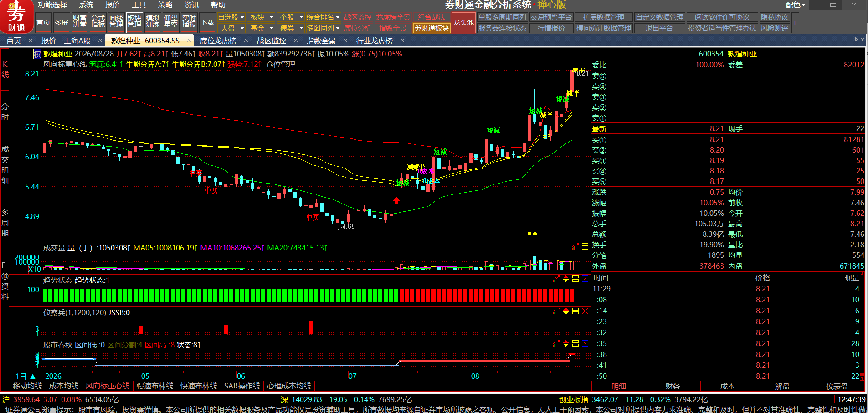Click the red buy arrow marker on chart

pos(396,200)
